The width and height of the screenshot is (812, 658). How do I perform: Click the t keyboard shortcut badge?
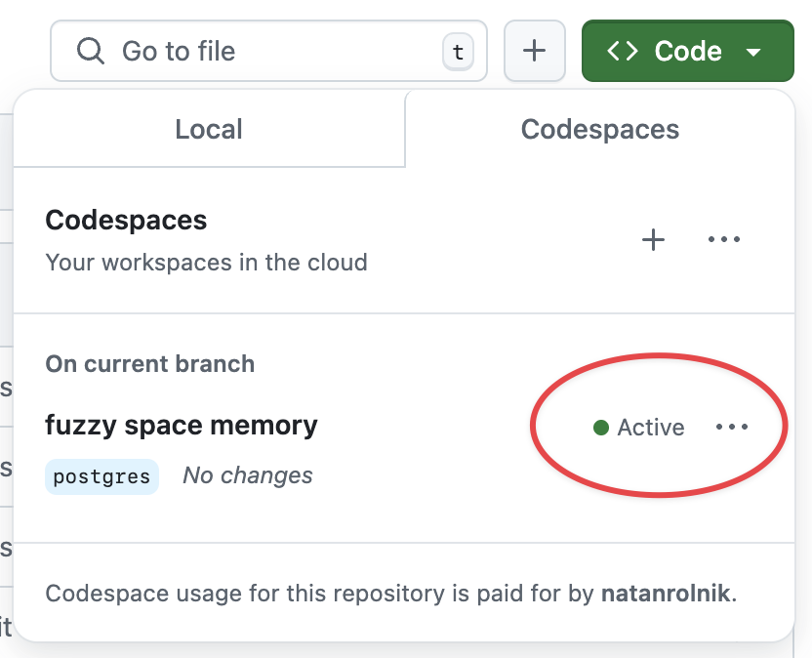coord(457,52)
